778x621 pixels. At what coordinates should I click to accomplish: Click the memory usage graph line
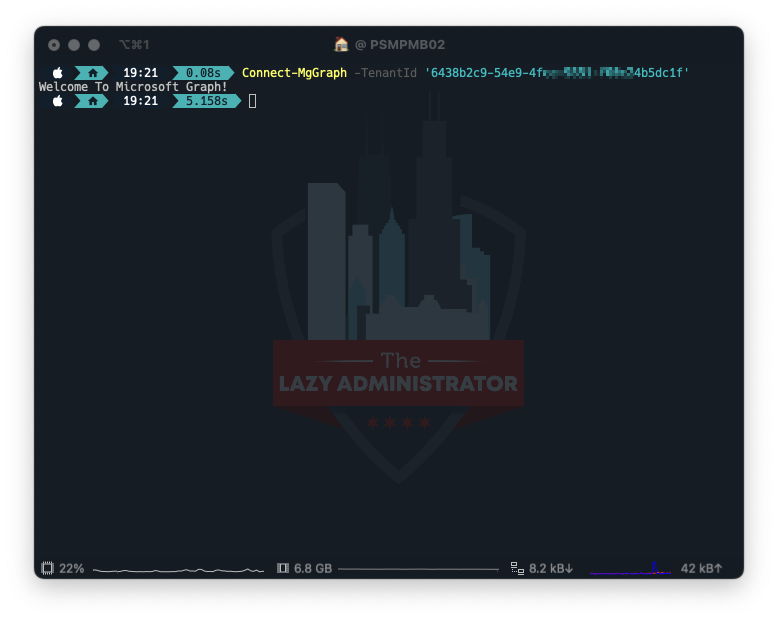click(x=418, y=569)
